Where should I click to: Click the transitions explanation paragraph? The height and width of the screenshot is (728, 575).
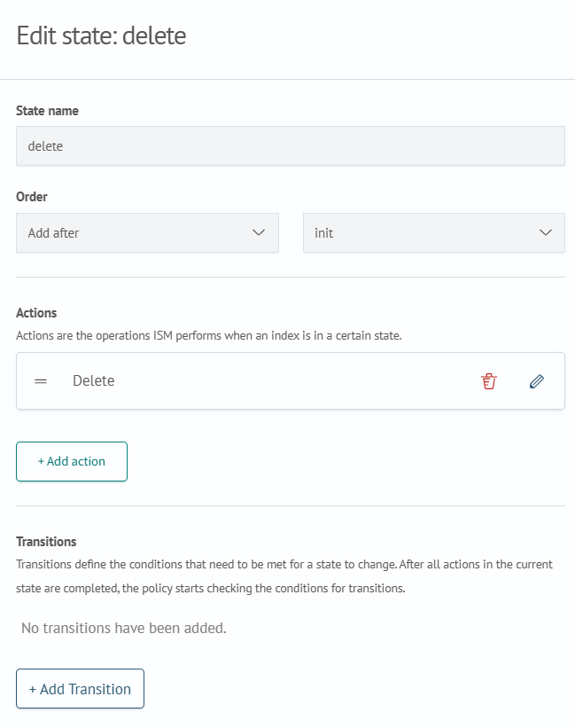click(284, 576)
